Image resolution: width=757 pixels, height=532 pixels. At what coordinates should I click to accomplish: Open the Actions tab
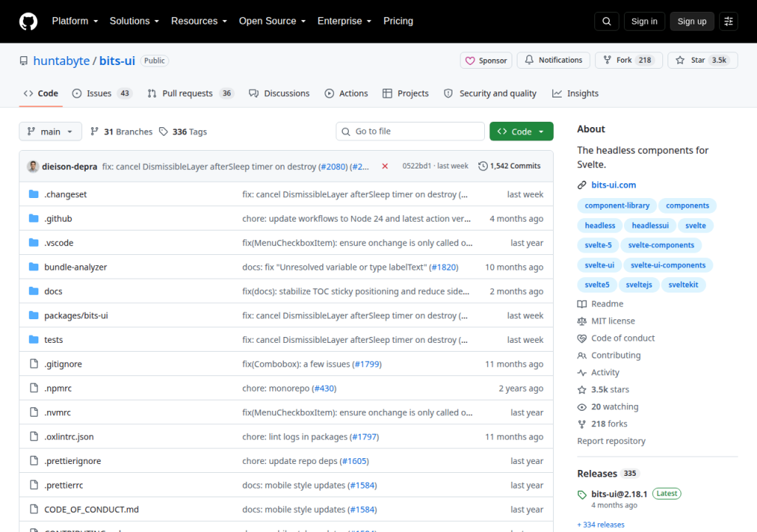pos(346,94)
